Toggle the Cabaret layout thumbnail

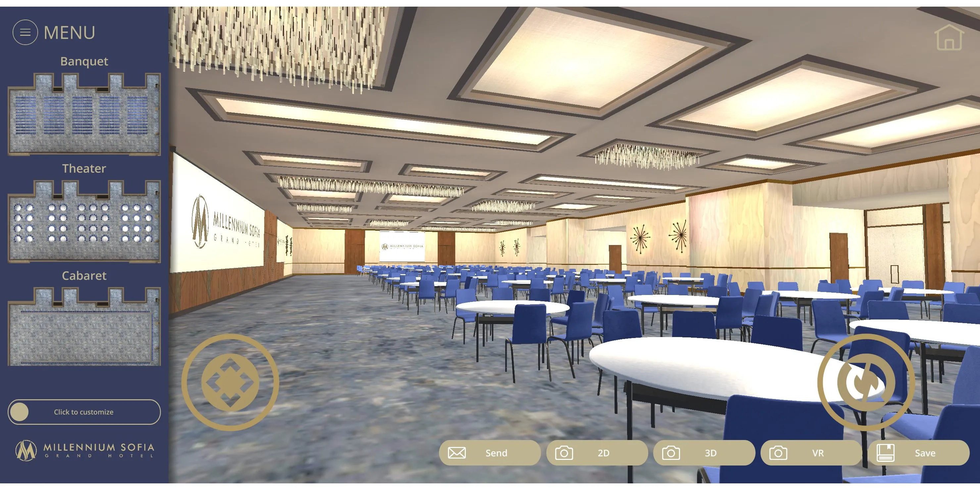point(84,326)
